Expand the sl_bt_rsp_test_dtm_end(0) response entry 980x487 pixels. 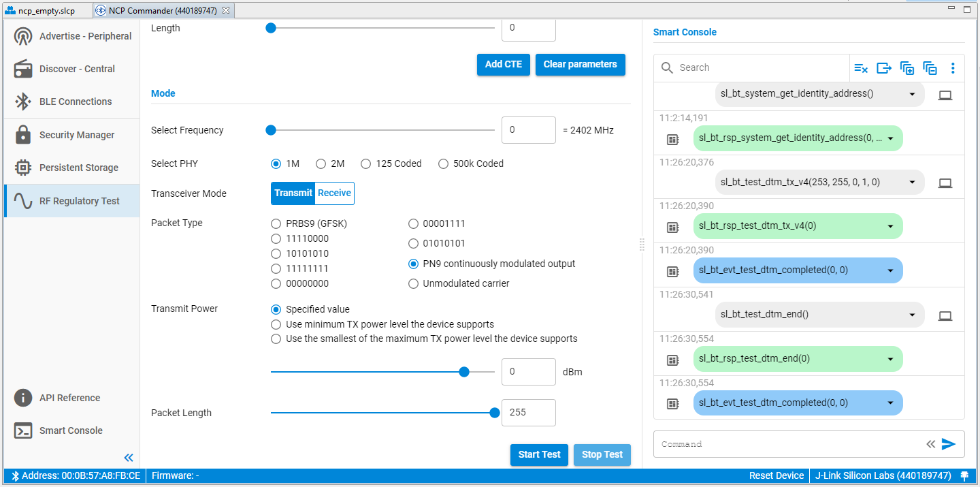pos(890,359)
